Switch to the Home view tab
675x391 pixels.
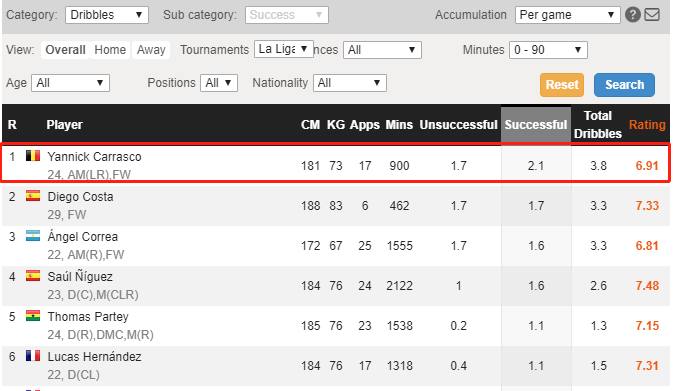click(x=110, y=50)
